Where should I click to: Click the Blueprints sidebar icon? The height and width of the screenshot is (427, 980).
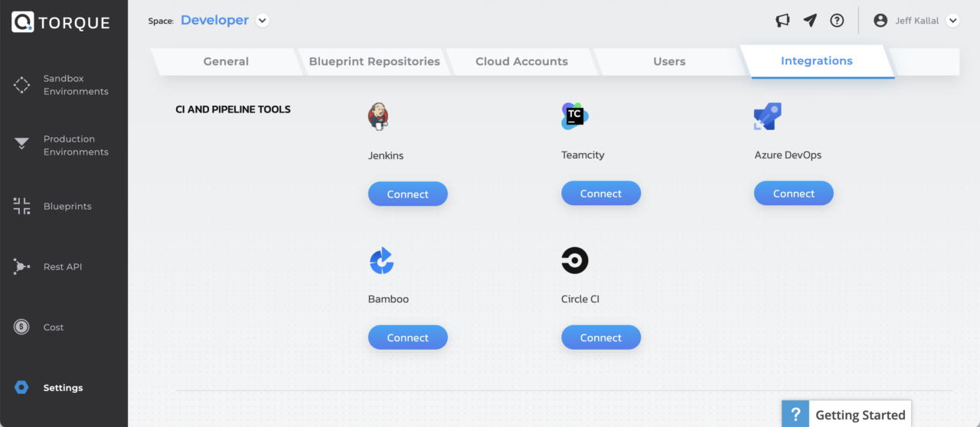(x=22, y=206)
